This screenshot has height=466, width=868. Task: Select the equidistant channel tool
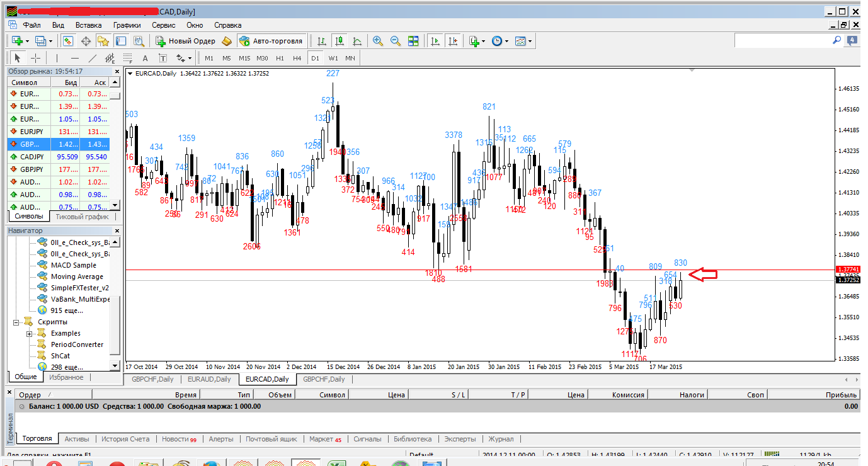[110, 58]
